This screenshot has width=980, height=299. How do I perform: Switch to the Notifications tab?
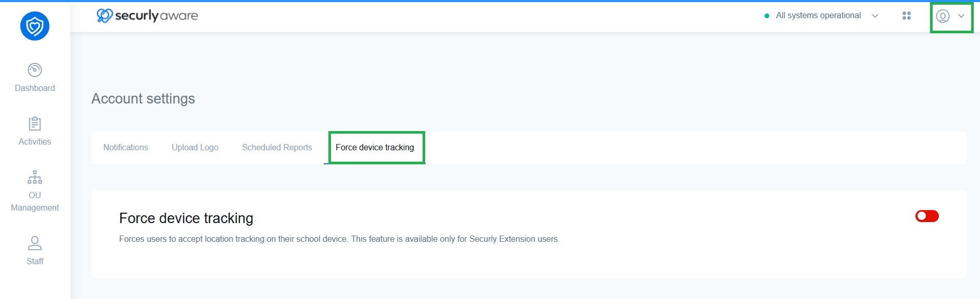click(x=125, y=147)
